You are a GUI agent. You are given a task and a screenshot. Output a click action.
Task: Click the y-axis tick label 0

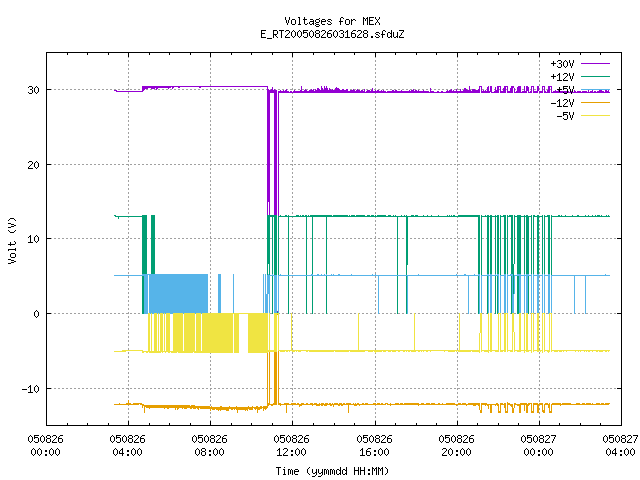tap(37, 314)
